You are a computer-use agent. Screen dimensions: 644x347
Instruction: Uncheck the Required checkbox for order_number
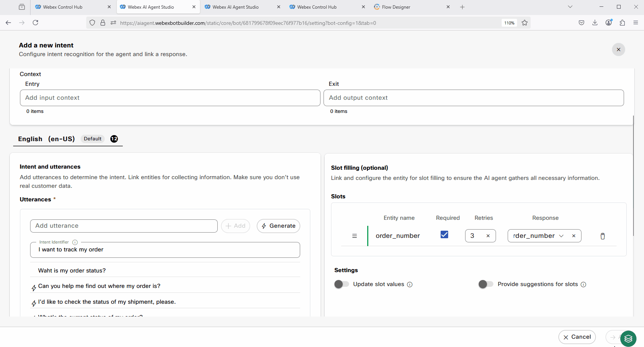click(x=444, y=235)
